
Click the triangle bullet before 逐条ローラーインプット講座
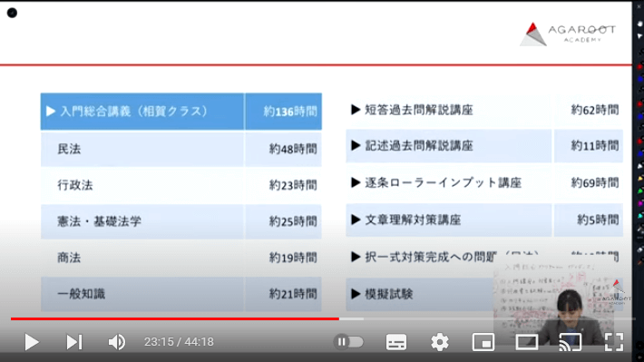[x=356, y=182]
